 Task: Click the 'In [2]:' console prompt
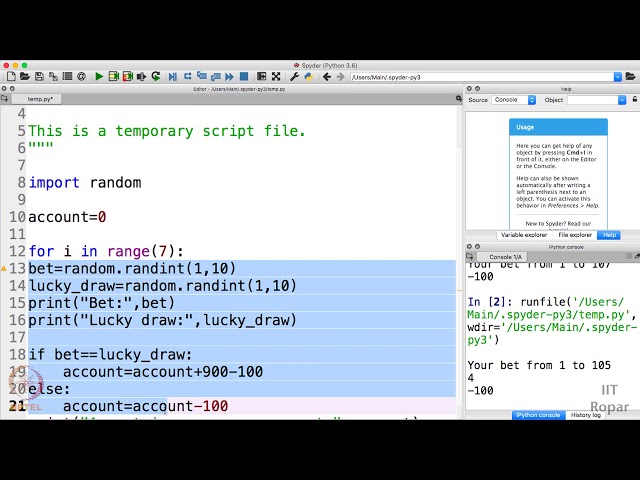tap(489, 302)
